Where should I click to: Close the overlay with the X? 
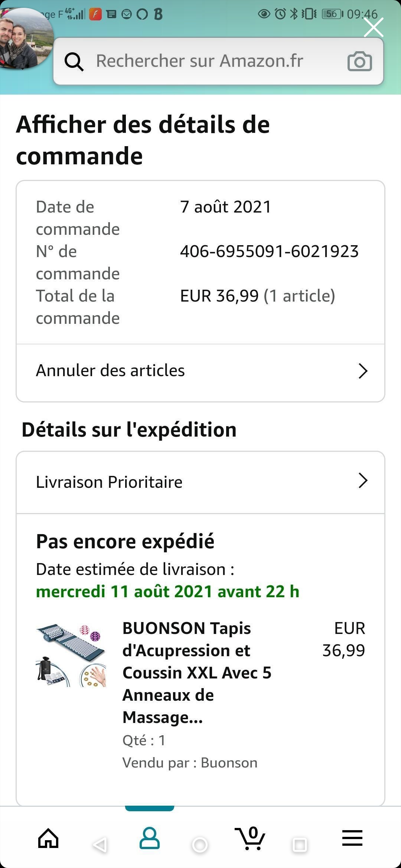(x=374, y=27)
